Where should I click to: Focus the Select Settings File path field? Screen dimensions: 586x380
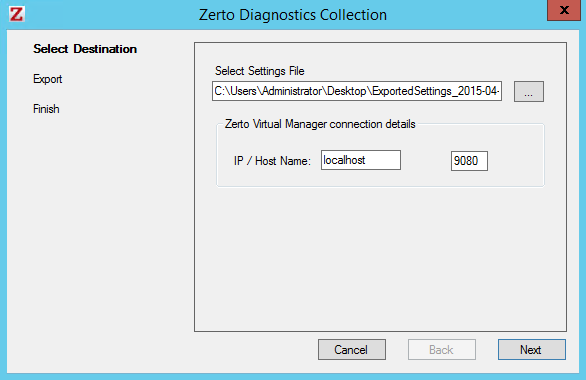point(357,91)
